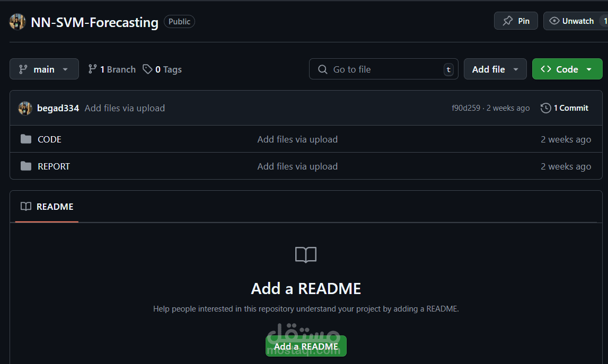Click the large book icon above Add a README
608x364 pixels.
point(306,255)
